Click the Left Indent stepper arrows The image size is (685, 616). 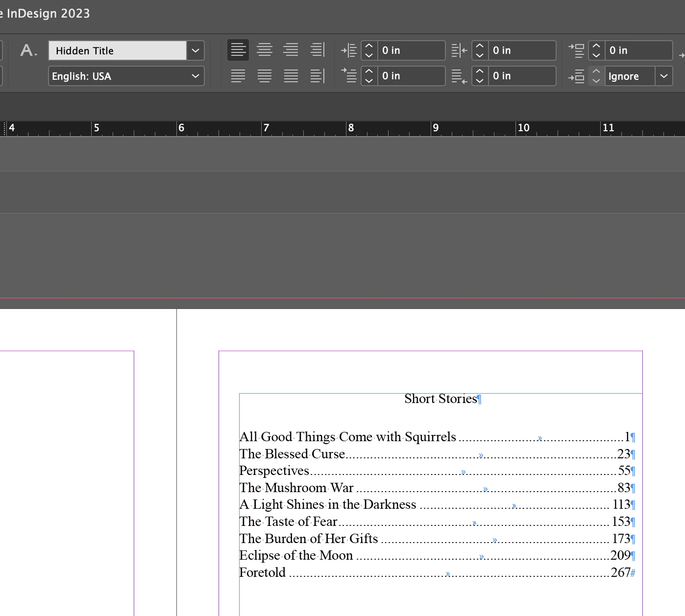369,50
